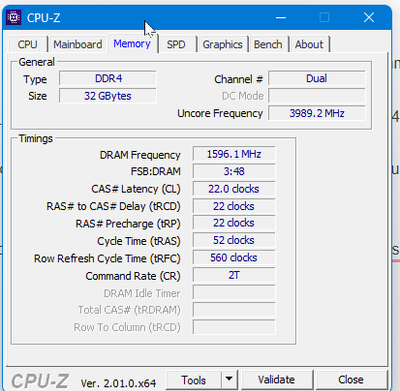Viewport: 400px width, 391px height.
Task: Select the Uncore Frequency value 3989.2 MHz
Action: pyautogui.click(x=317, y=113)
